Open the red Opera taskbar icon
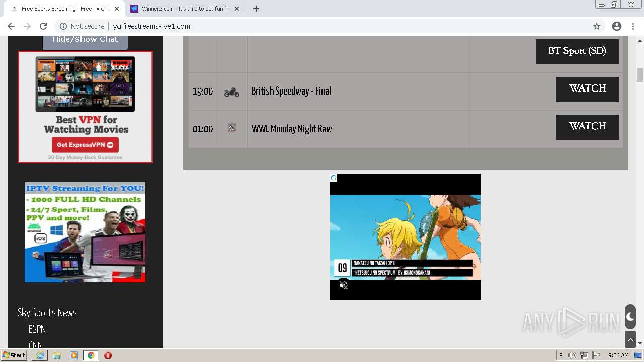 (108, 355)
